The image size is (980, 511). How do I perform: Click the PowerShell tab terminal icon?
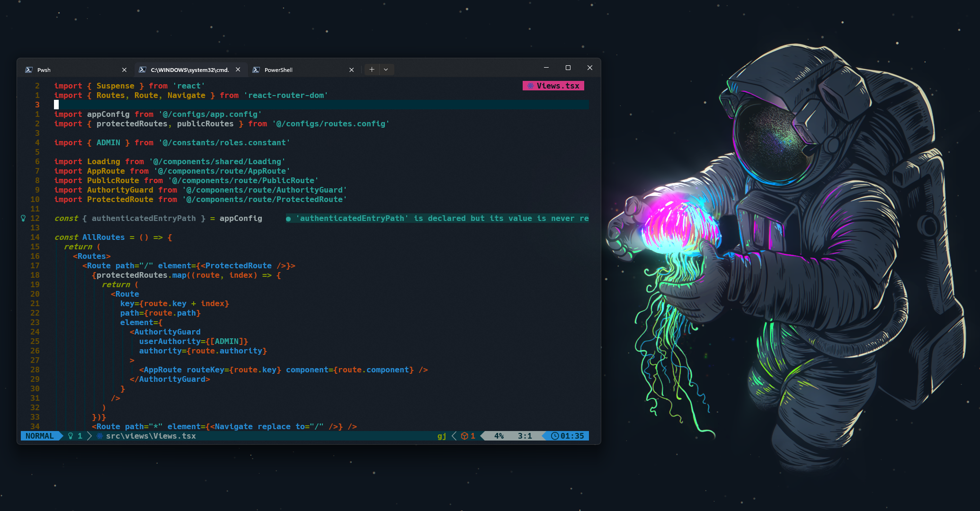(x=256, y=70)
